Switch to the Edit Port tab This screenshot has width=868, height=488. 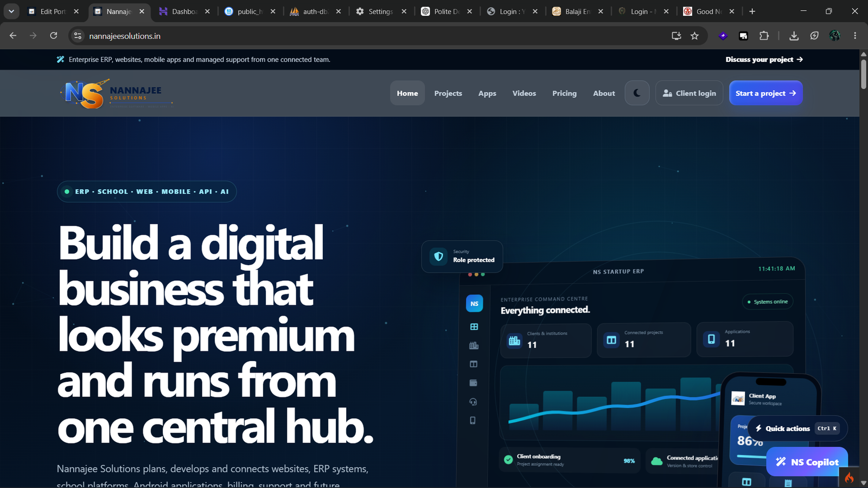click(x=53, y=11)
